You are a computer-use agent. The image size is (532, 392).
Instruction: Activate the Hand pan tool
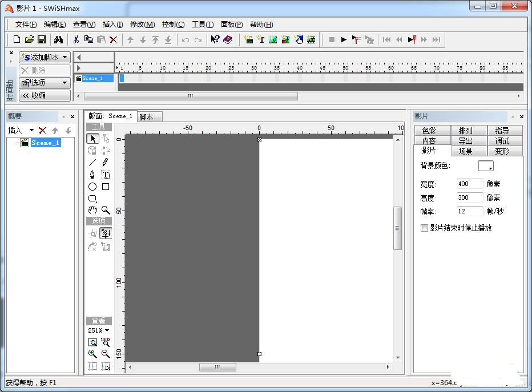click(92, 210)
